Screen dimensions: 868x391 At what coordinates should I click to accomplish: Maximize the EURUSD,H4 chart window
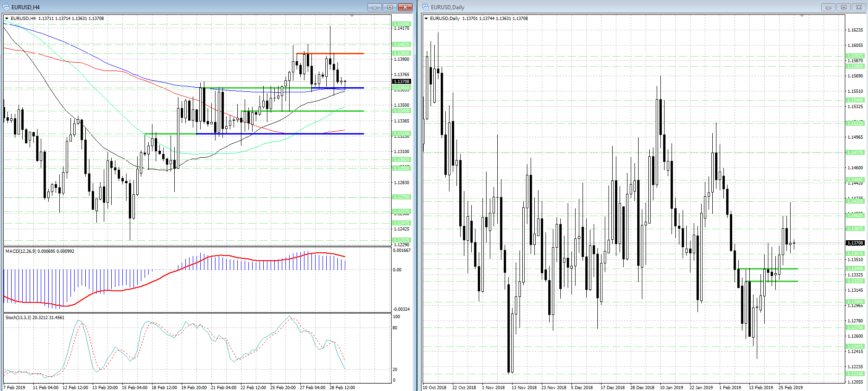pos(390,7)
